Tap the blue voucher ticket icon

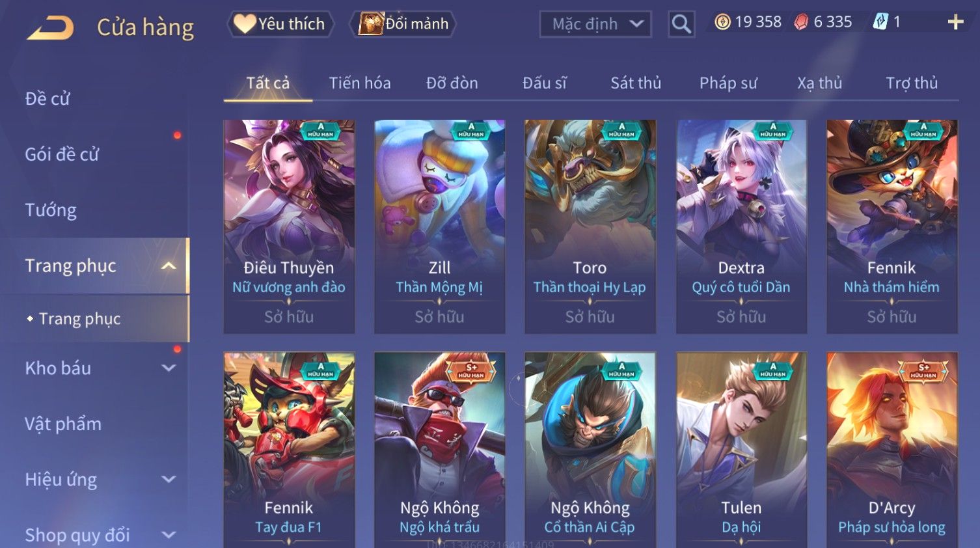[x=880, y=22]
